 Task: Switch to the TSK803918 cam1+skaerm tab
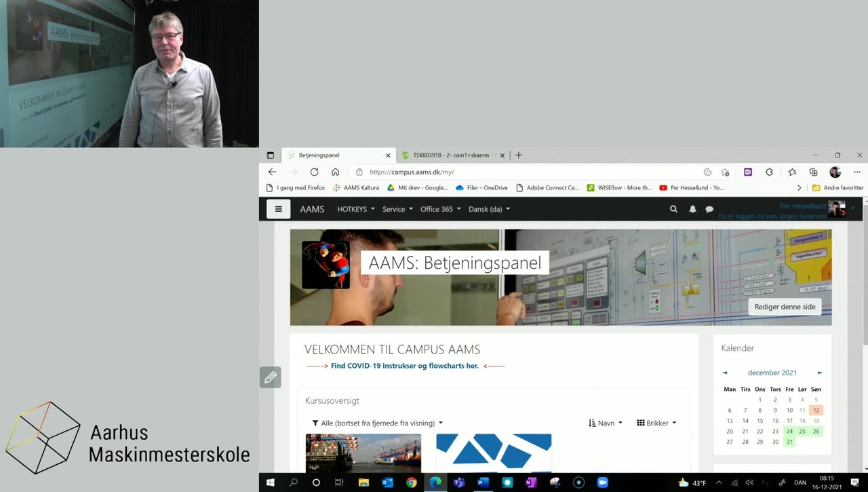click(453, 155)
